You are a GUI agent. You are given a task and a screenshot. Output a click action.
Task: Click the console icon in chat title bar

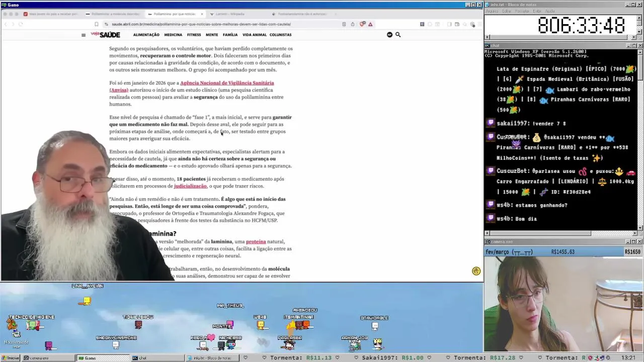pyautogui.click(x=488, y=45)
